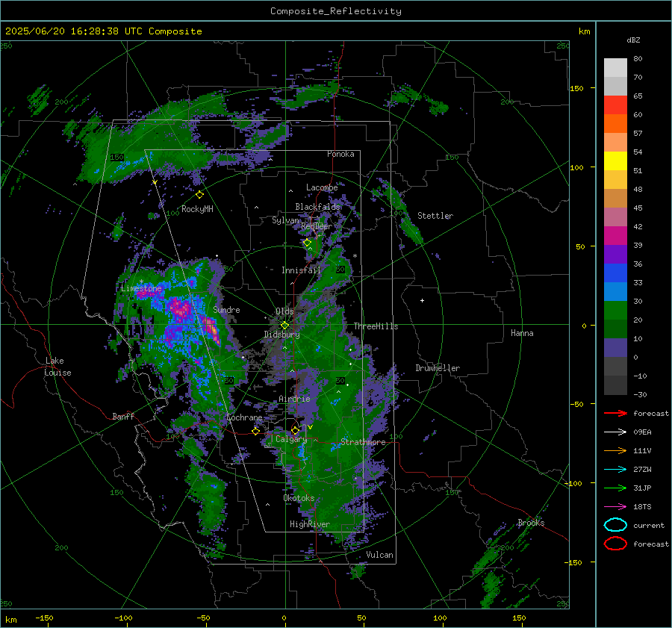Click the RockyMH label
672x628 pixels.
[x=197, y=209]
